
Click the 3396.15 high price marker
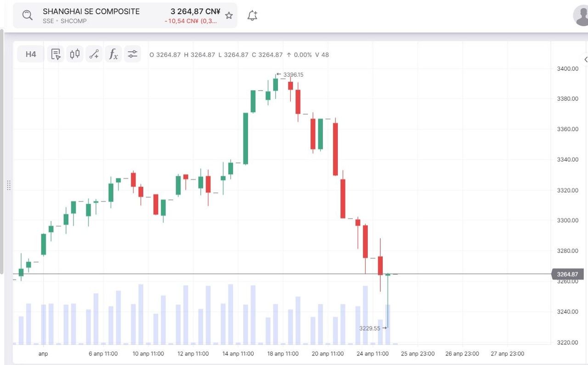[x=293, y=74]
